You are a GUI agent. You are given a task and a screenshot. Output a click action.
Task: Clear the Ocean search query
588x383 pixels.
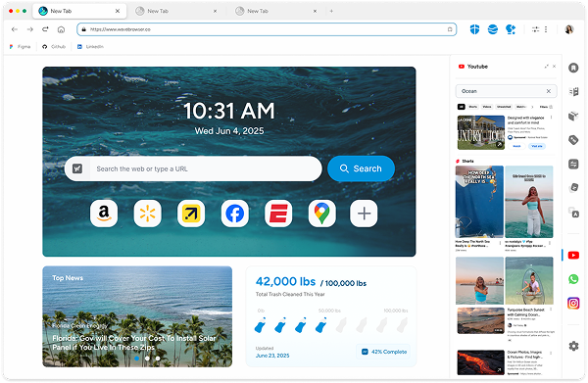point(549,91)
